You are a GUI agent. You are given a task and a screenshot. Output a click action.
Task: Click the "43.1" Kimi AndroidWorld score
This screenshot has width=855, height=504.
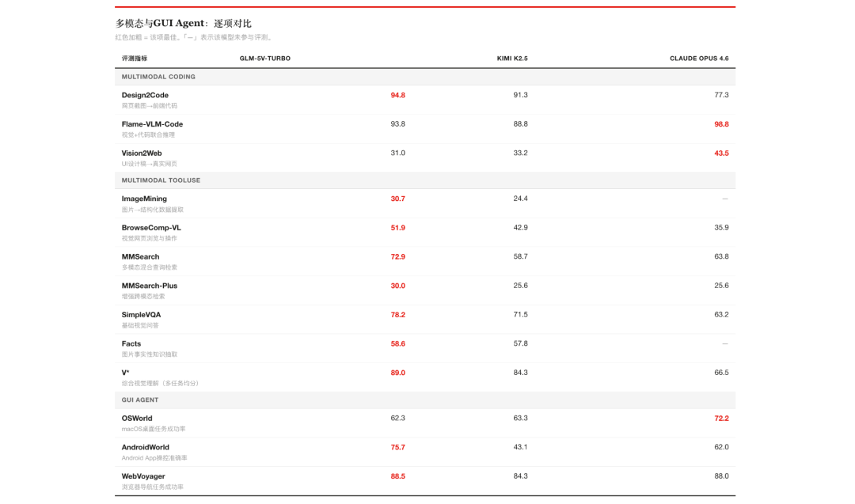tap(521, 447)
